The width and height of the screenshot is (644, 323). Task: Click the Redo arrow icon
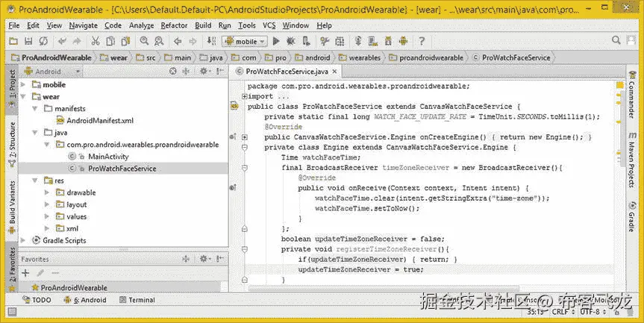[x=77, y=41]
